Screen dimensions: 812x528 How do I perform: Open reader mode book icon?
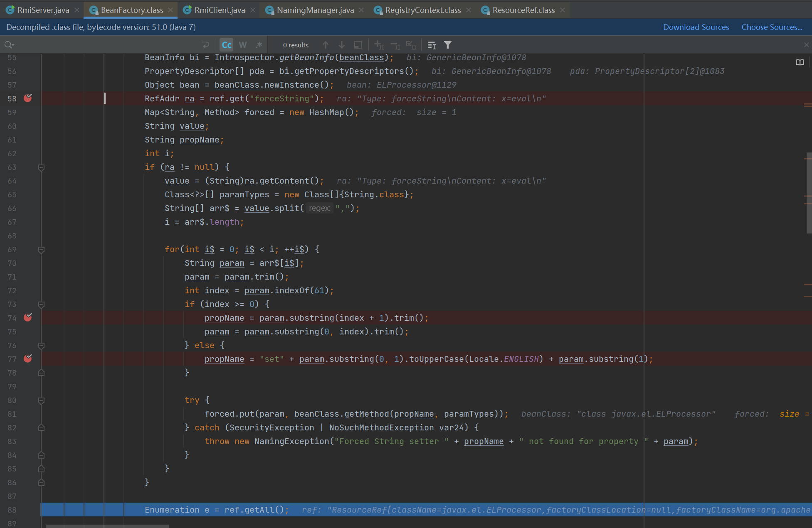tap(800, 62)
